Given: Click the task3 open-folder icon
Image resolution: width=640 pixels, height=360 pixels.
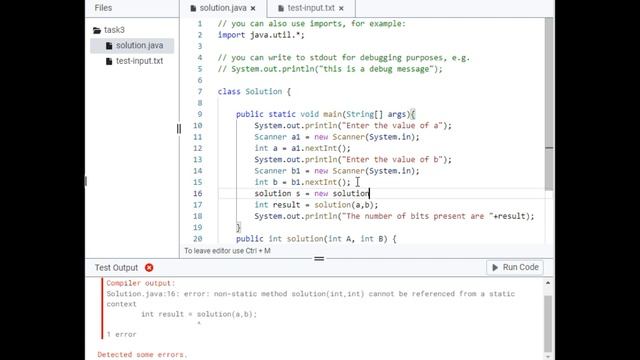Looking at the screenshot, I should click(97, 30).
